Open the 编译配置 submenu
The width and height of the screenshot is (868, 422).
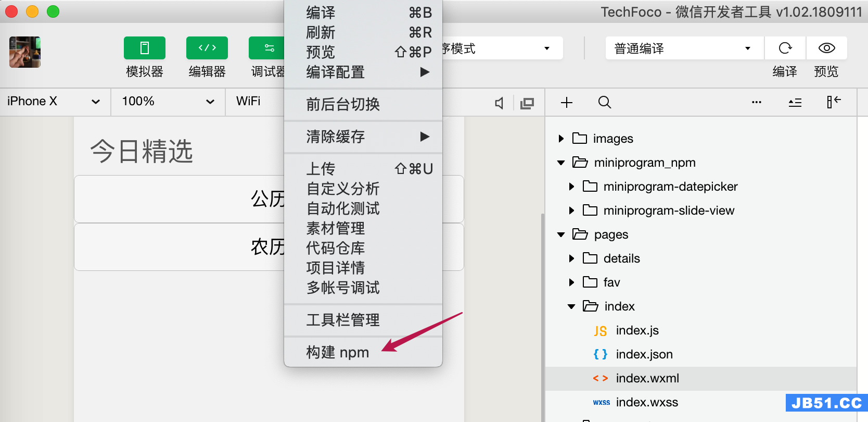[363, 72]
